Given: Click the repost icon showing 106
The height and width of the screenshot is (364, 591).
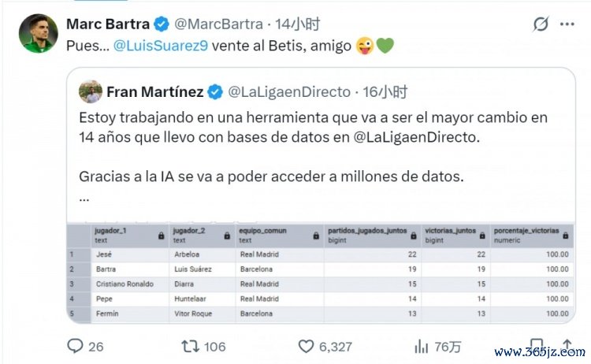Looking at the screenshot, I should 190,346.
